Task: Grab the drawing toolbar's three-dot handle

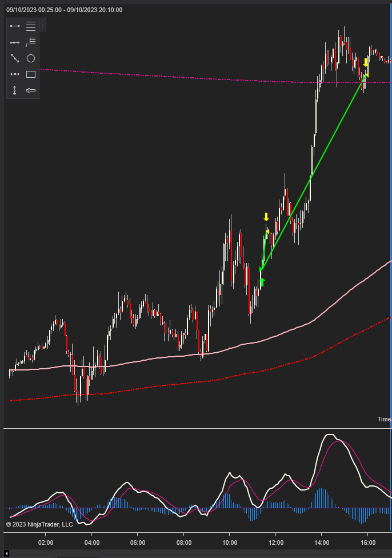Action: 43,25
